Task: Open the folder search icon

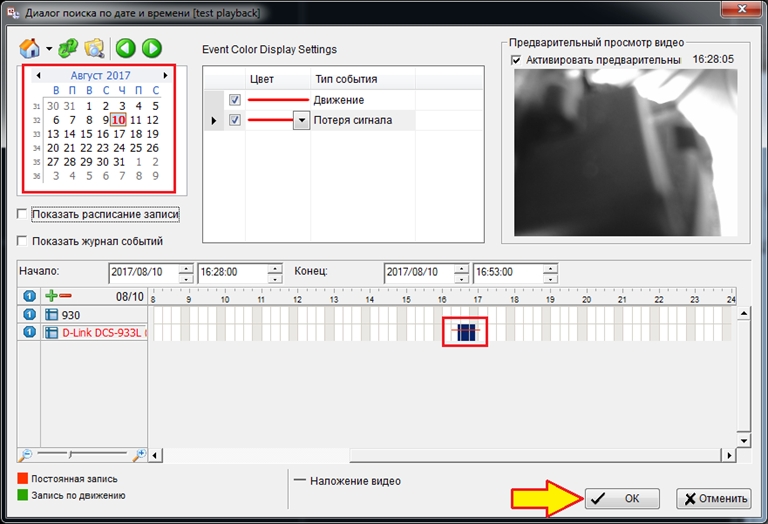Action: point(95,48)
